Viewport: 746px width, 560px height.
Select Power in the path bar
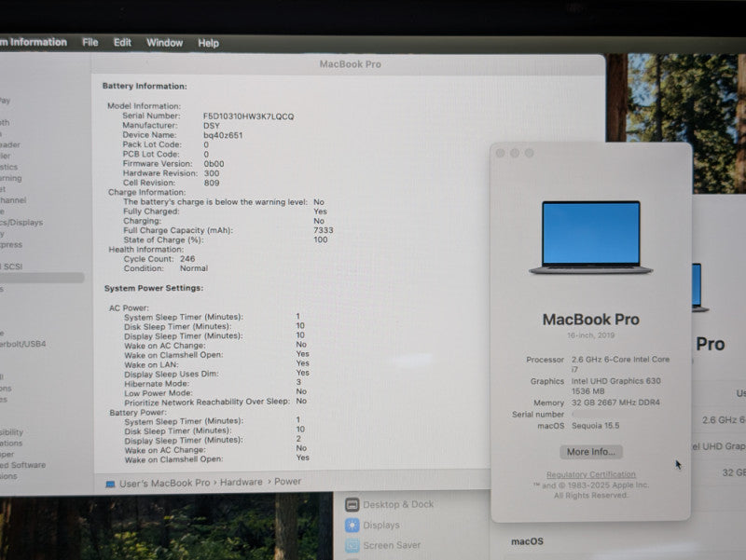pyautogui.click(x=288, y=482)
